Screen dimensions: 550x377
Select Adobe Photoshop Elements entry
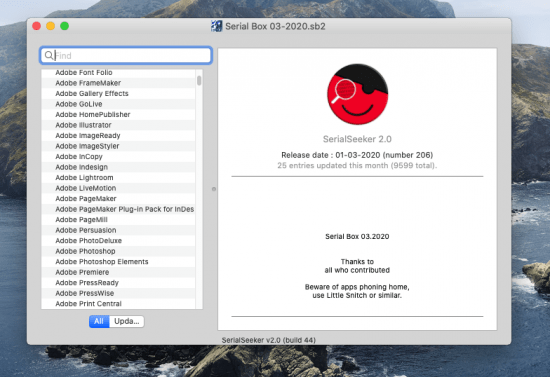point(119,262)
